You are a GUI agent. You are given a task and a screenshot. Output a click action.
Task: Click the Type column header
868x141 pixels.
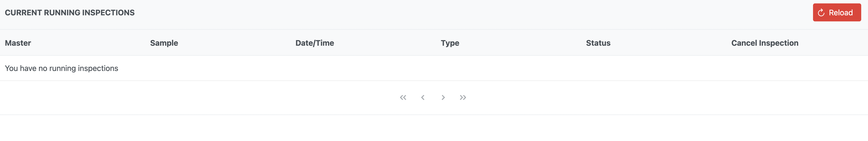click(x=450, y=43)
